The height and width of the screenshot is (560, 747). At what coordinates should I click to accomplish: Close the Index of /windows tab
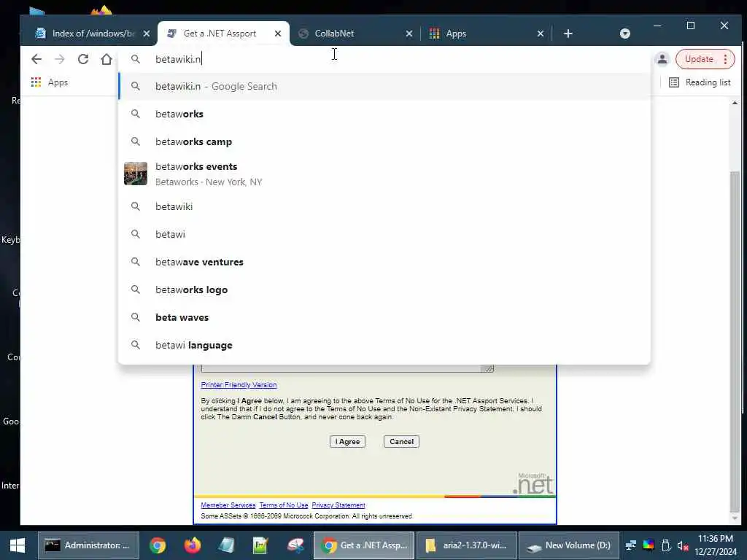[147, 34]
